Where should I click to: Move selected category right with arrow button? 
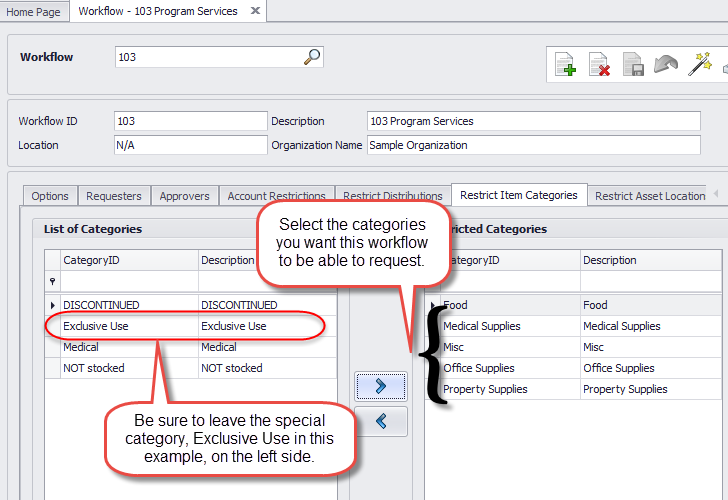pos(381,386)
